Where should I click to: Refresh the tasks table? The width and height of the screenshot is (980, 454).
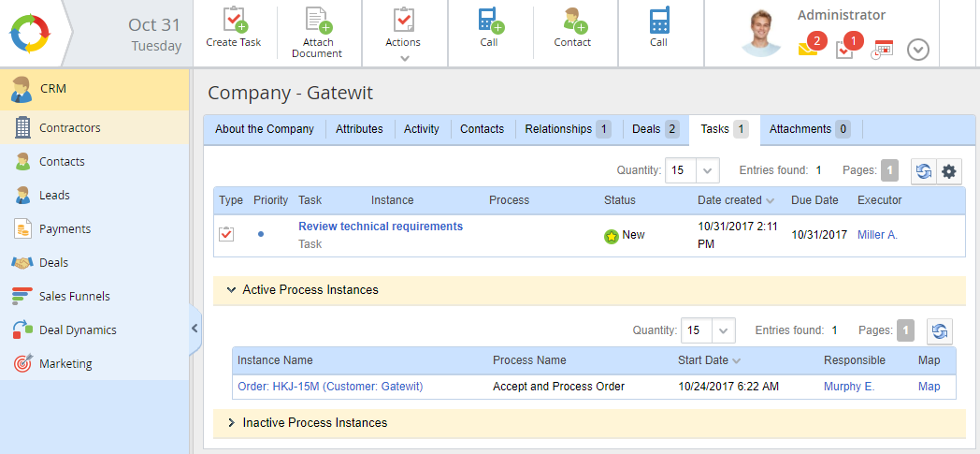[x=924, y=171]
